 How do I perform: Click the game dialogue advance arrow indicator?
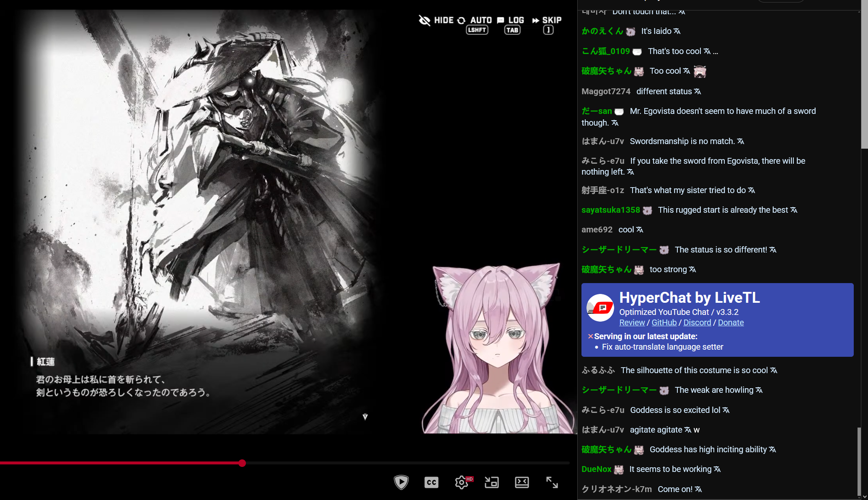(365, 417)
